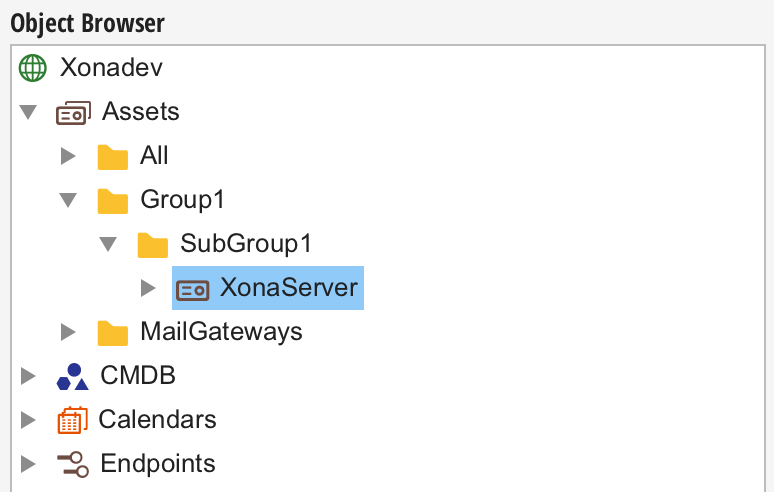Select the Endpoints label
The width and height of the screenshot is (774, 492).
158,464
